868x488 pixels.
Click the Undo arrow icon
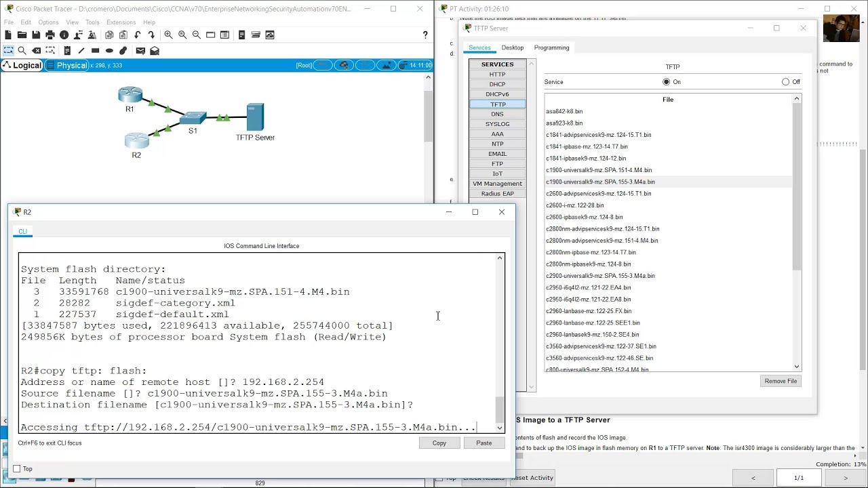coord(138,35)
